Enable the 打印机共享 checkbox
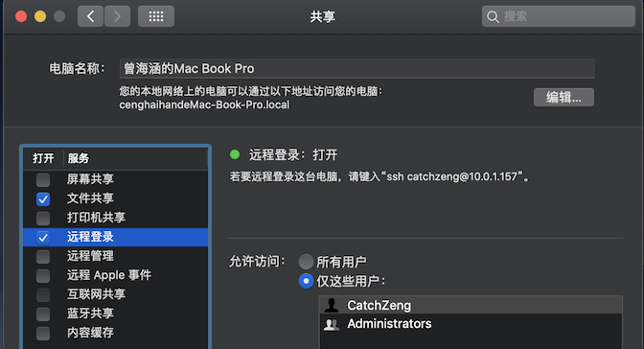Screen dimensions: 644x349 coord(43,218)
